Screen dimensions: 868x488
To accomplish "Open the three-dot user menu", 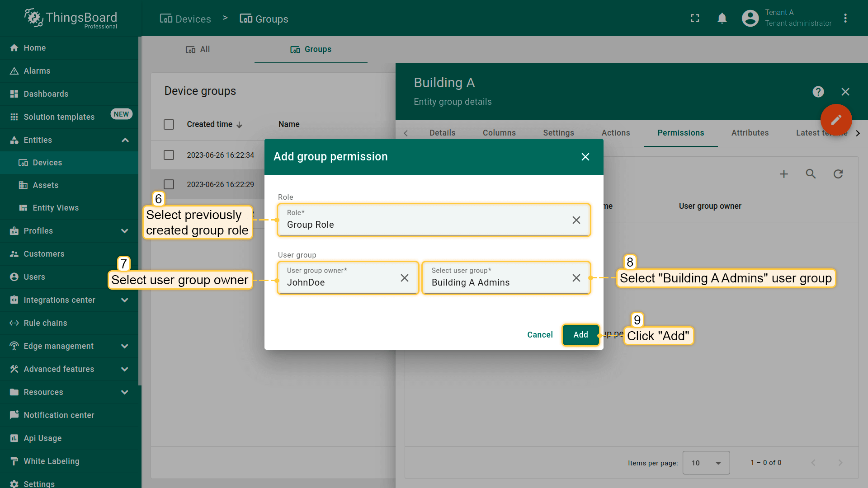I will click(845, 18).
